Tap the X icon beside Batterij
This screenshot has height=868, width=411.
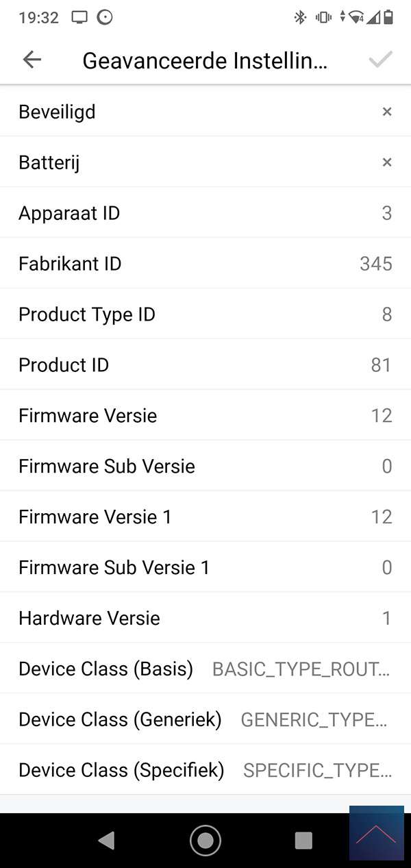click(387, 162)
